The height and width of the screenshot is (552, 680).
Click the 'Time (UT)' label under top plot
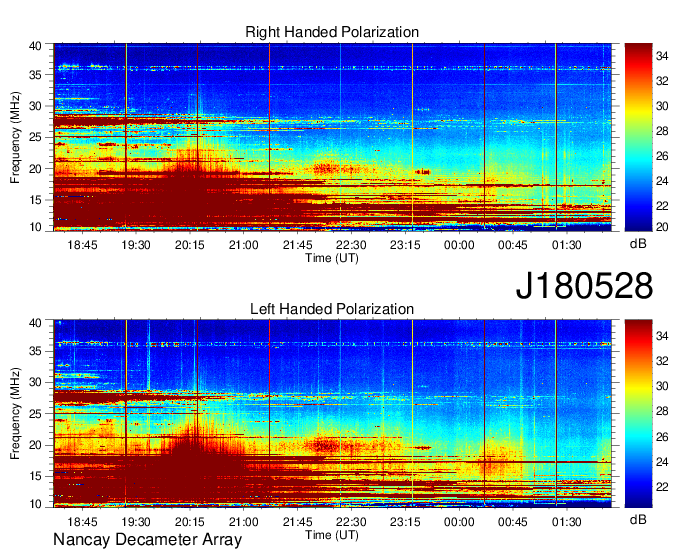click(332, 258)
